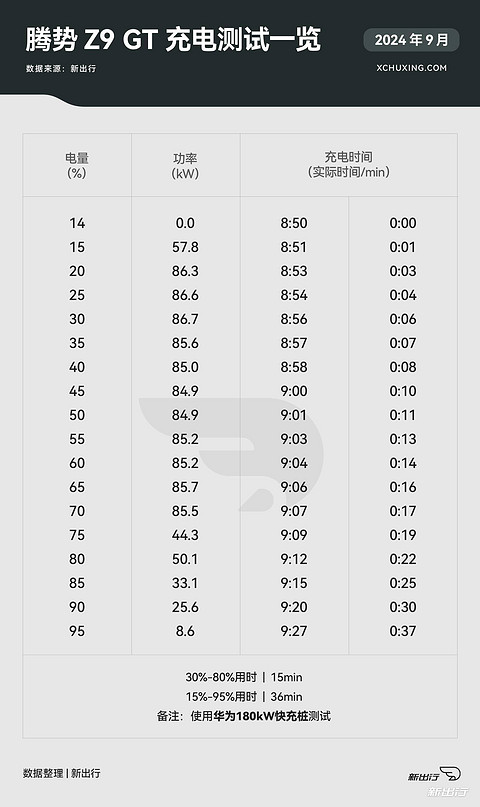Open the XCHUXING.COM link
The image size is (480, 807).
click(x=411, y=68)
